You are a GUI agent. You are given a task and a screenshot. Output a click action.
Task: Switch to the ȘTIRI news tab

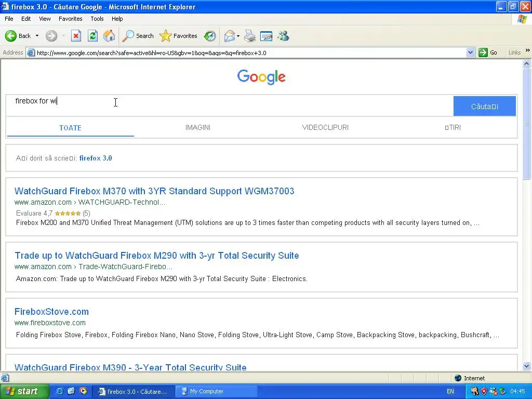[x=453, y=128]
